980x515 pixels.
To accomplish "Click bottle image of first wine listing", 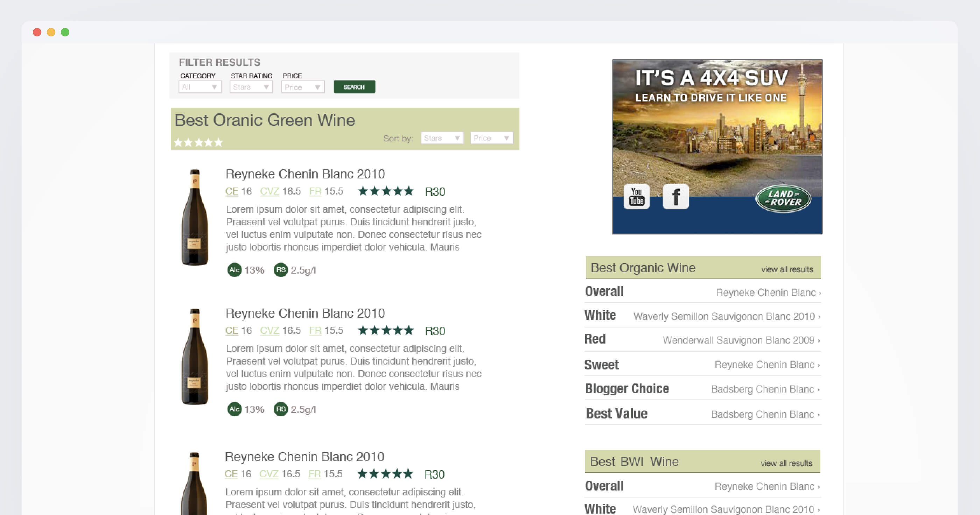I will (195, 217).
